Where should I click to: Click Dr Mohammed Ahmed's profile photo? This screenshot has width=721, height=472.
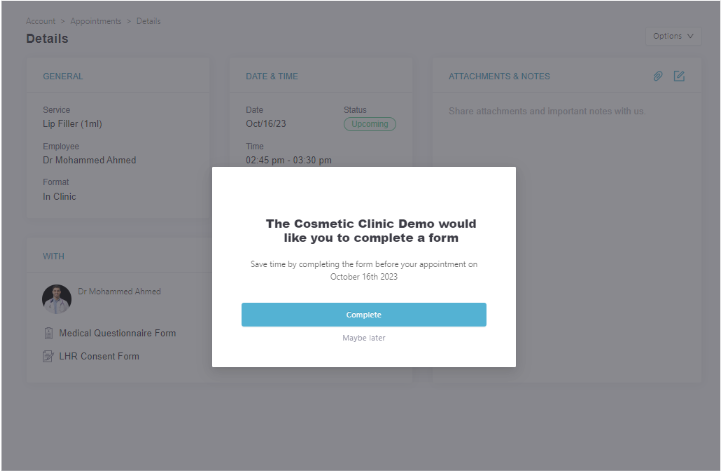click(57, 299)
